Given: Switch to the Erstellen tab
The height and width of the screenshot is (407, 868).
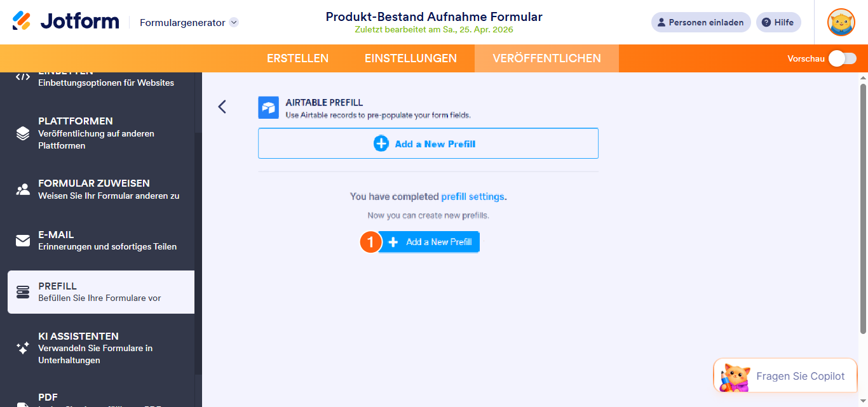Looking at the screenshot, I should click(x=297, y=58).
